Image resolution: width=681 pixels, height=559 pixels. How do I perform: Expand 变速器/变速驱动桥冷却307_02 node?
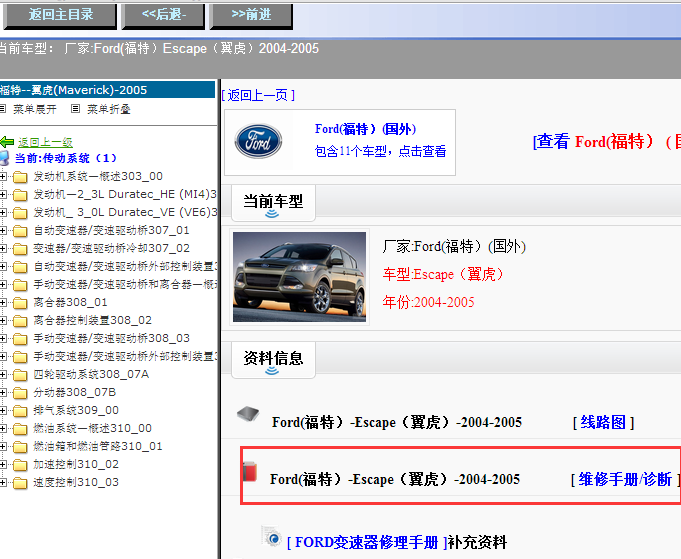click(x=3, y=248)
